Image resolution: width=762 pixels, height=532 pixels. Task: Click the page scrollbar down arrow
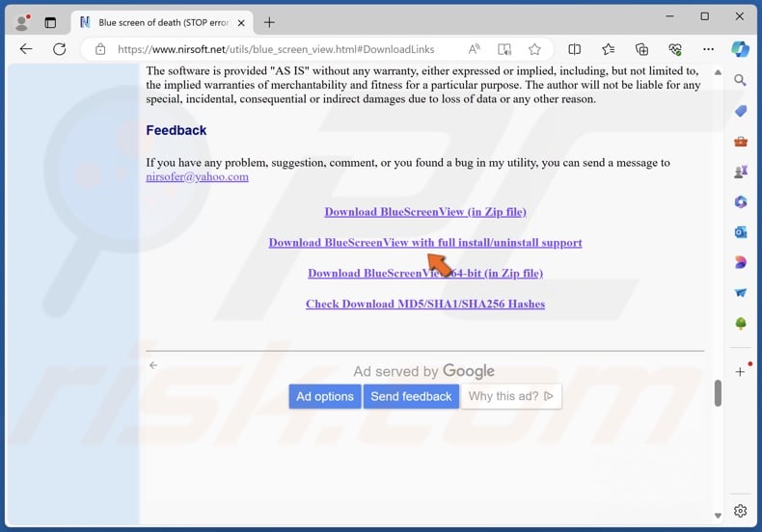[718, 516]
